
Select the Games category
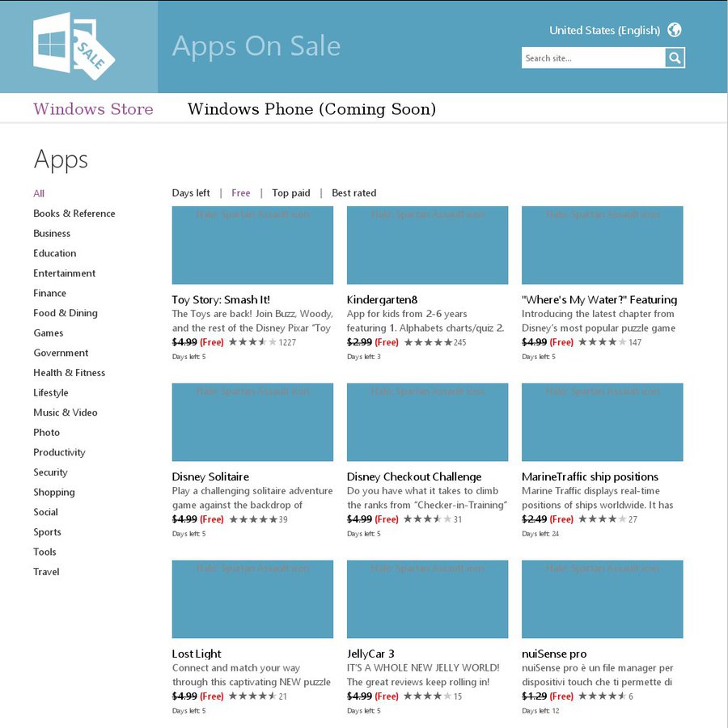click(49, 333)
